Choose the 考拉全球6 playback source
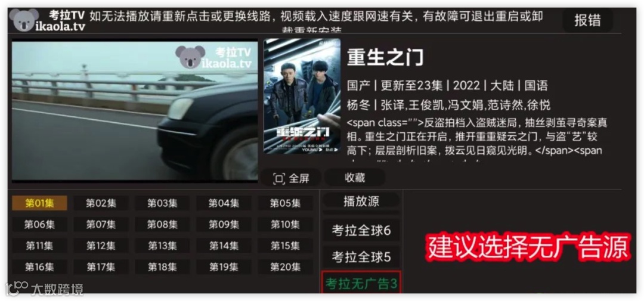 (361, 231)
